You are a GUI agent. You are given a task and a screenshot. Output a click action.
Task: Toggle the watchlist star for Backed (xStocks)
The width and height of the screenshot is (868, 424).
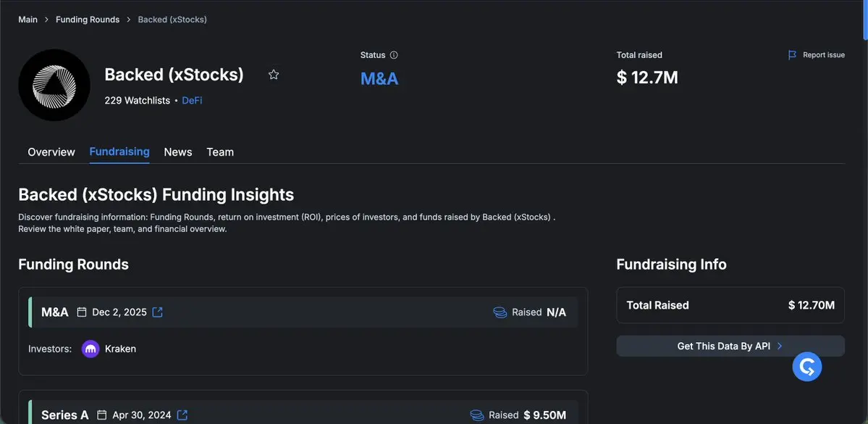coord(274,75)
